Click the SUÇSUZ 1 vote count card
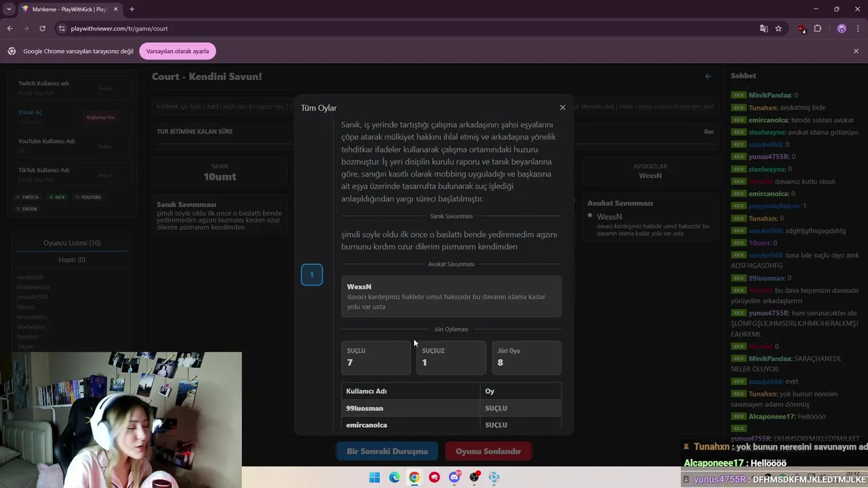 pos(451,357)
